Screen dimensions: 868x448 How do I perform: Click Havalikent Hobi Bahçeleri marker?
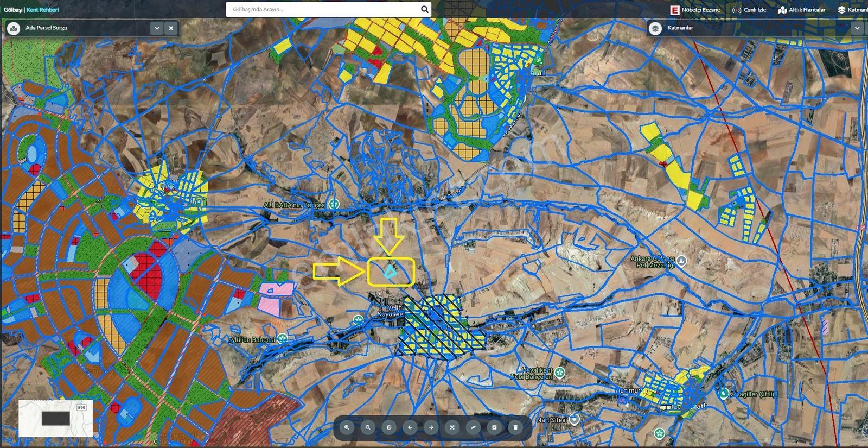coord(560,373)
